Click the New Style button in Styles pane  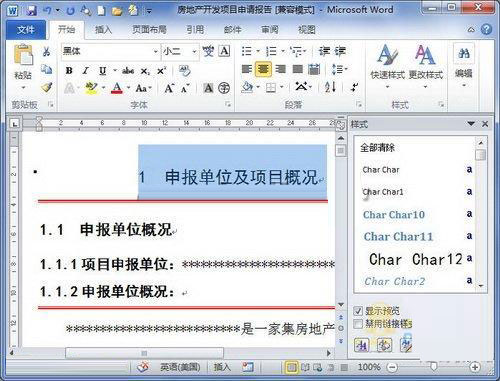362,345
